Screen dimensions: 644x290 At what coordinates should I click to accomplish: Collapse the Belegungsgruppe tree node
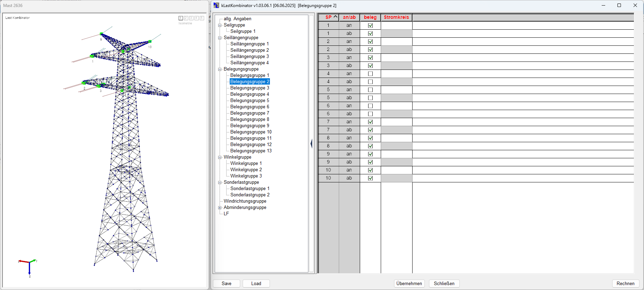[220, 69]
